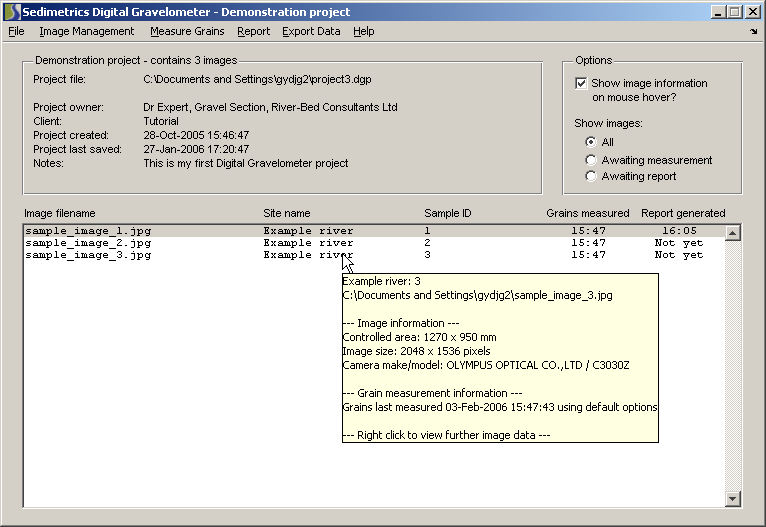Open the Help menu
This screenshot has width=766, height=527.
coord(364,31)
